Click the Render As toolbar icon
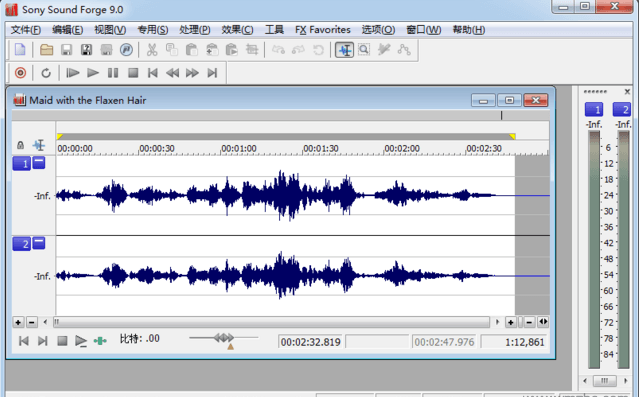Viewport: 639px width, 397px height. point(106,50)
